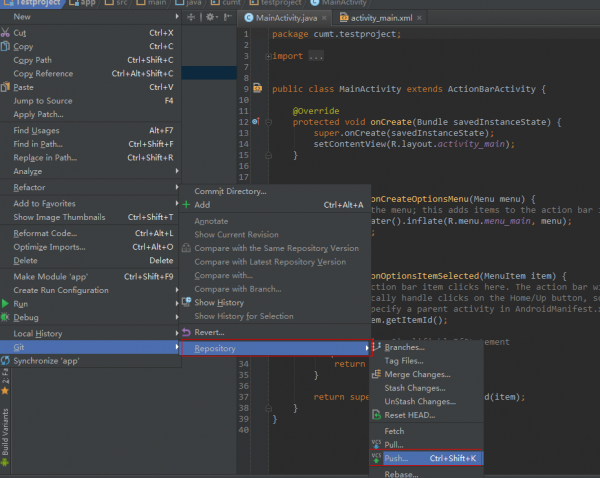Select Push... in Repository submenu
Screen dimensions: 600x478
426,458
